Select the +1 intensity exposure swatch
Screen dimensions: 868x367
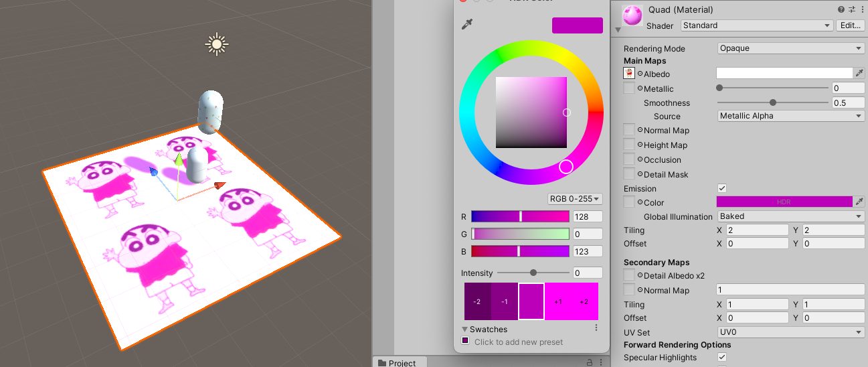pyautogui.click(x=558, y=301)
